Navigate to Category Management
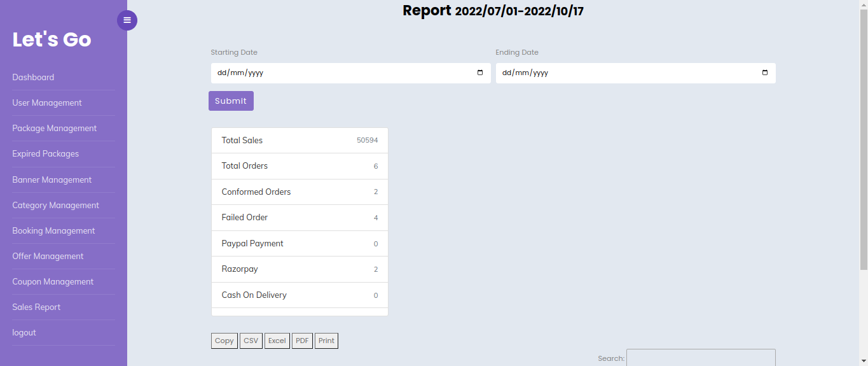This screenshot has height=366, width=868. point(56,205)
